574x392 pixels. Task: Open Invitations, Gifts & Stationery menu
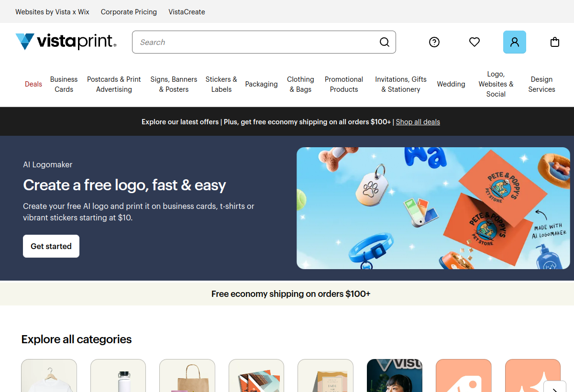tap(401, 84)
